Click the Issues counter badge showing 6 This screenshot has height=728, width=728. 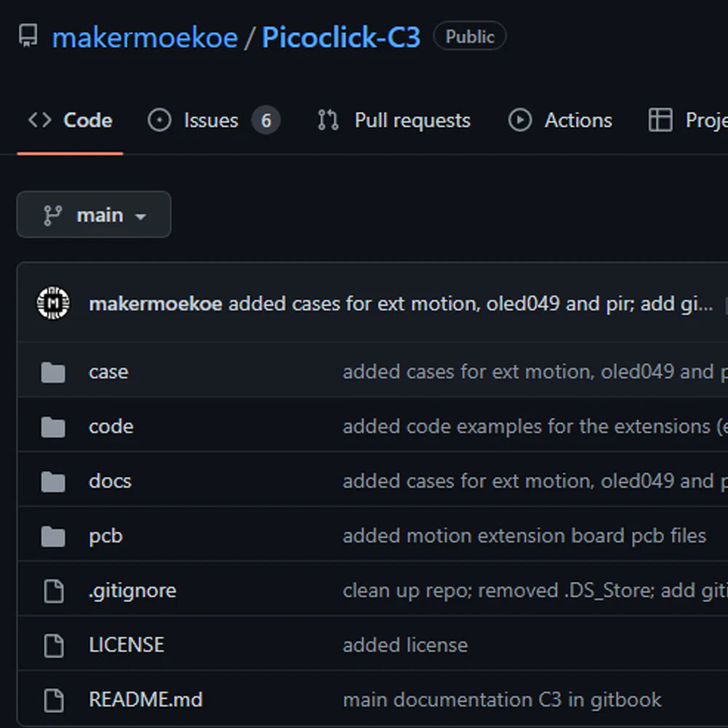tap(266, 120)
